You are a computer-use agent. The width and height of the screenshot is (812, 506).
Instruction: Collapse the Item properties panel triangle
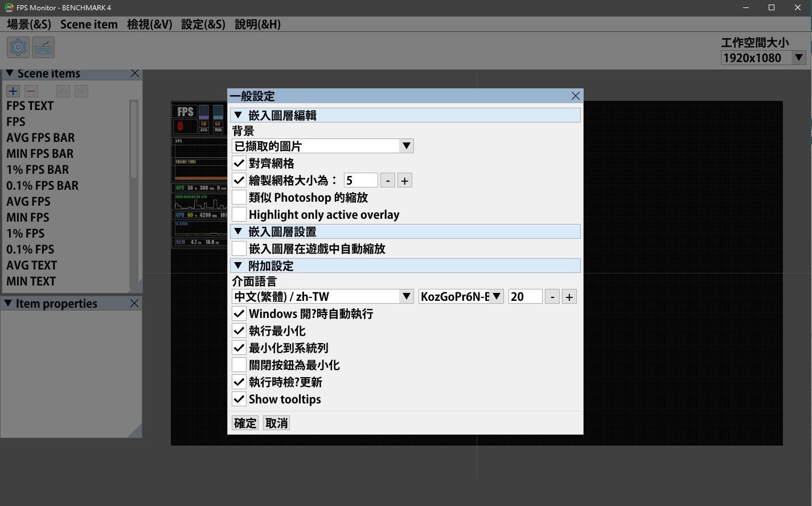[8, 303]
